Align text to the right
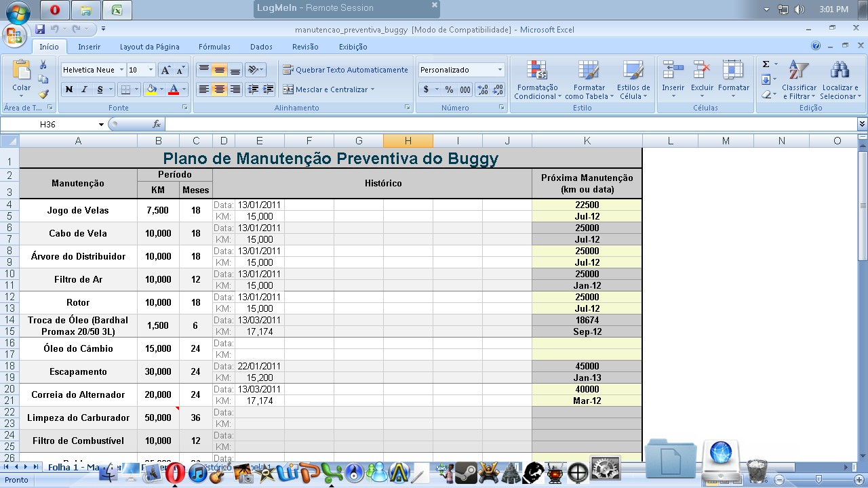This screenshot has height=488, width=868. pyautogui.click(x=235, y=89)
